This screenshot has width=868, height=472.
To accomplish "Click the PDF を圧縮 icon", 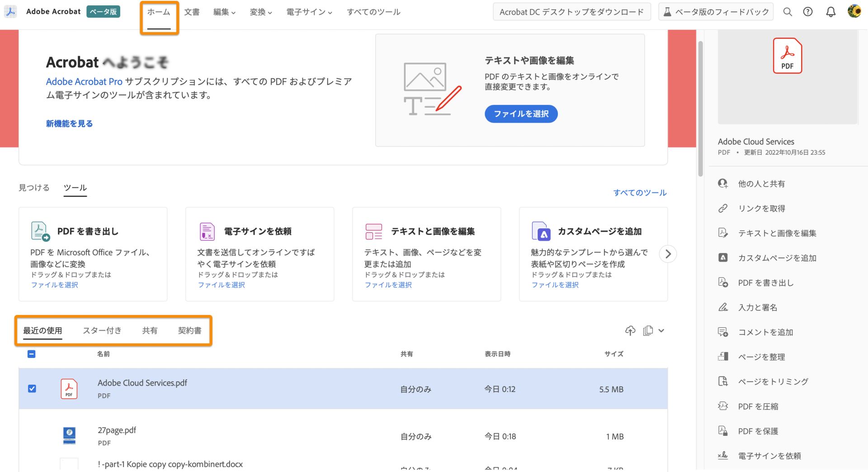I will point(723,406).
